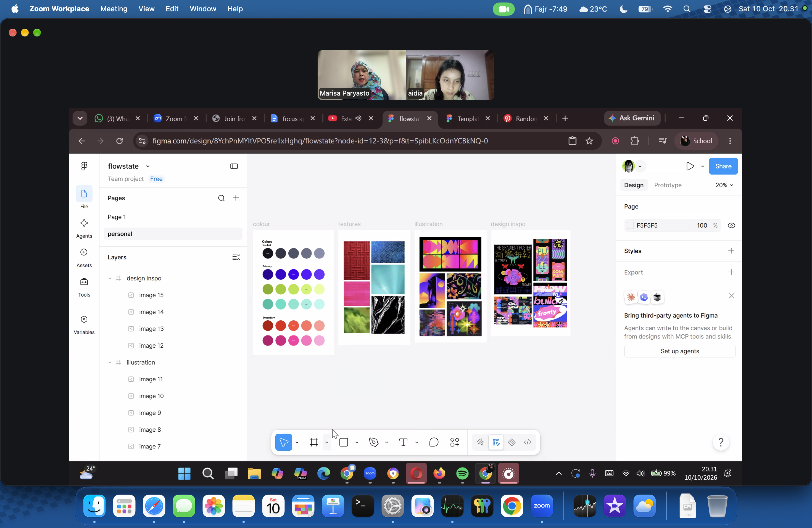The width and height of the screenshot is (812, 528).
Task: Open the Variables sidebar panel
Action: click(x=84, y=324)
